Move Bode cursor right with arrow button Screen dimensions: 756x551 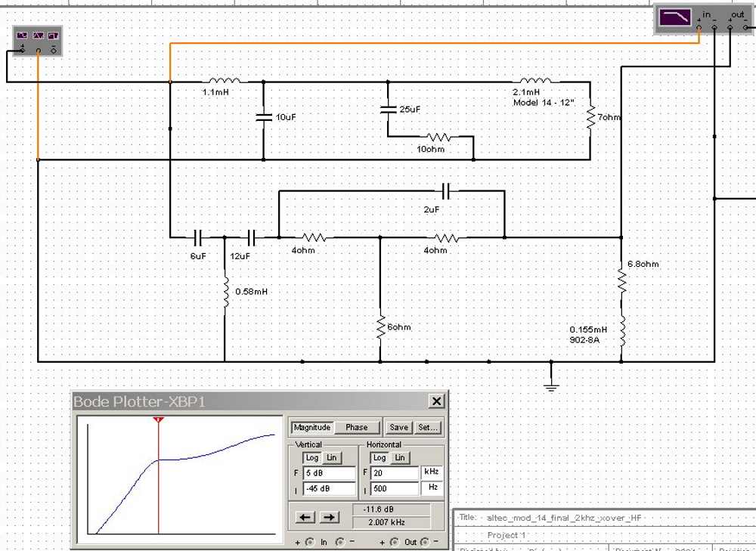tap(330, 517)
